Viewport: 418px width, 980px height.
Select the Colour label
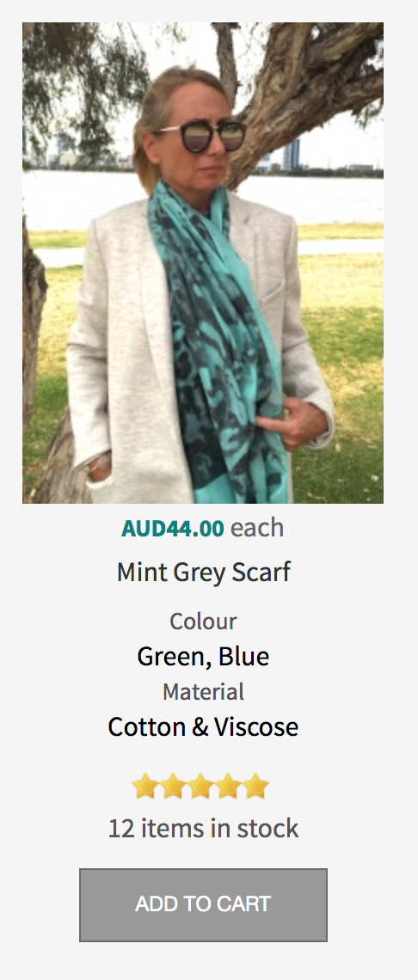click(203, 622)
